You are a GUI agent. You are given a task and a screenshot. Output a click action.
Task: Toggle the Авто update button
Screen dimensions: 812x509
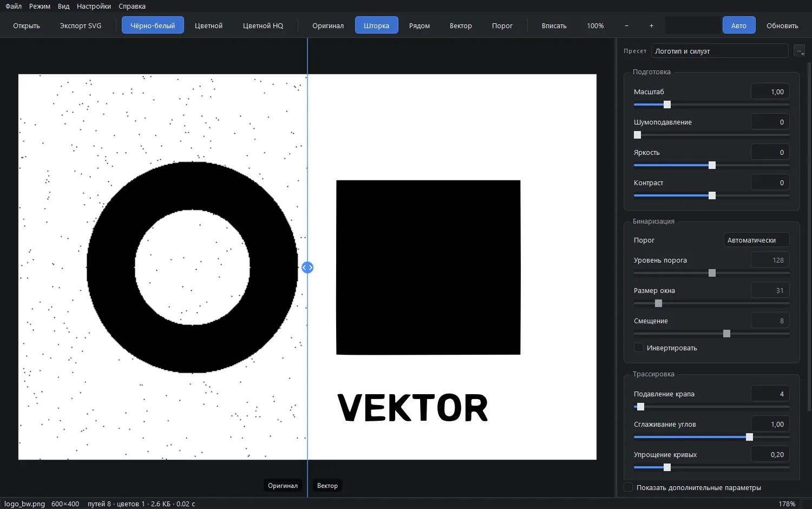click(x=739, y=25)
